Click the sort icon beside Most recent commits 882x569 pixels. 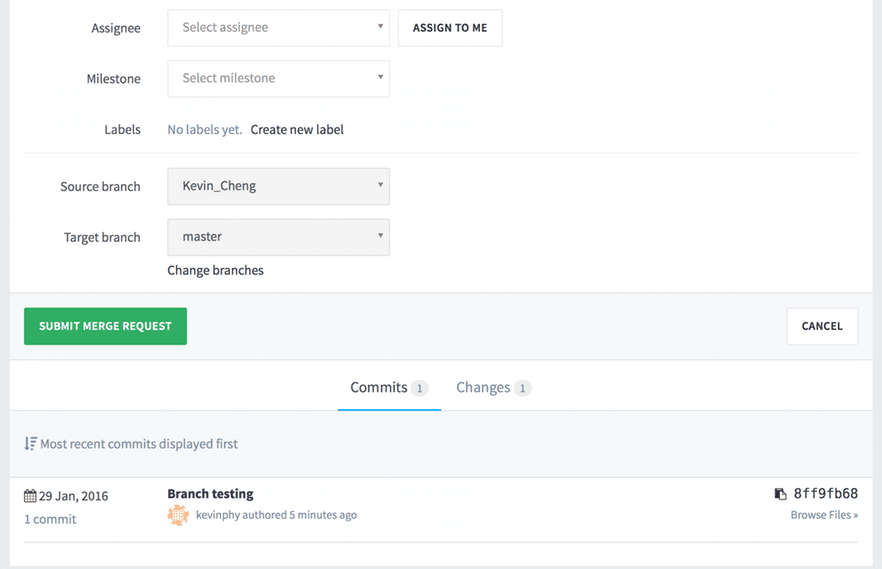31,443
